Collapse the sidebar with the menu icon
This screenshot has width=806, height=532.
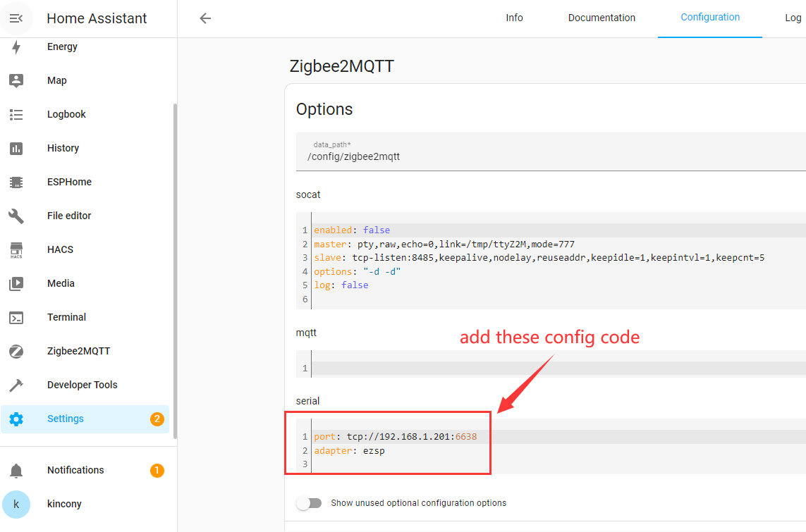(16, 19)
